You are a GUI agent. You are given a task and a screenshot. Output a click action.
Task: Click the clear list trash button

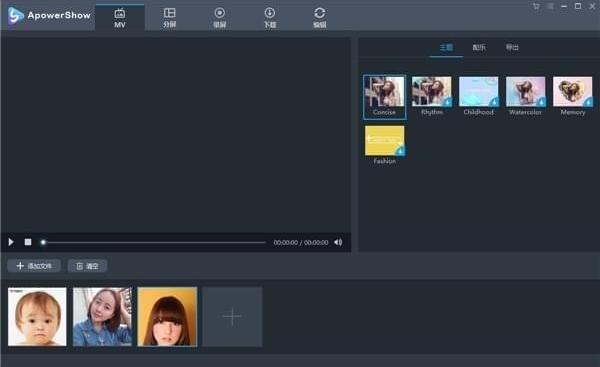[87, 266]
